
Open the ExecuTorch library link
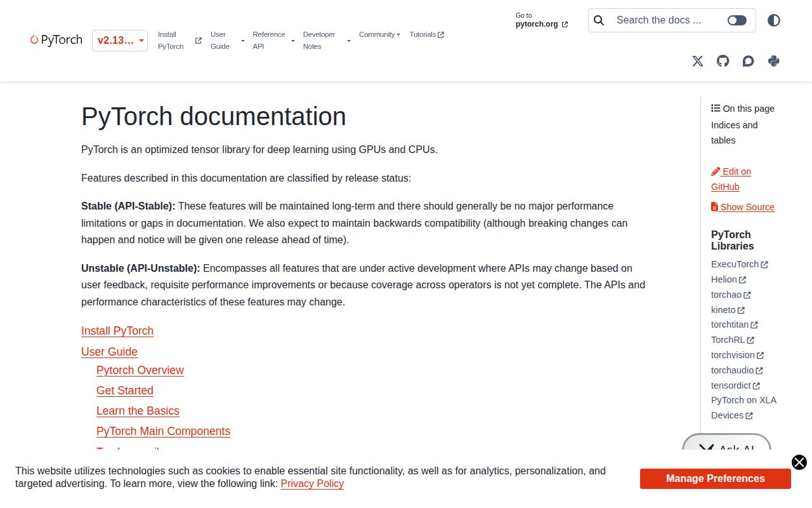(740, 264)
